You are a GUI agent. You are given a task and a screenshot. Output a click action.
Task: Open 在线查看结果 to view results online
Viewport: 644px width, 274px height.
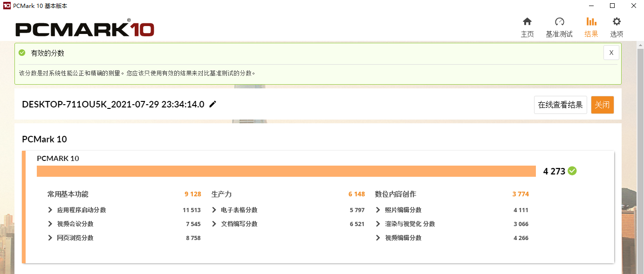[x=560, y=105]
